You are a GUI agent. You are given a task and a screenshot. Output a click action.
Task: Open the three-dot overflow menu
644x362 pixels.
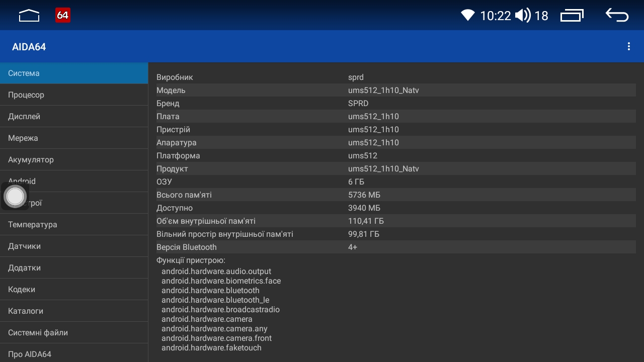628,46
